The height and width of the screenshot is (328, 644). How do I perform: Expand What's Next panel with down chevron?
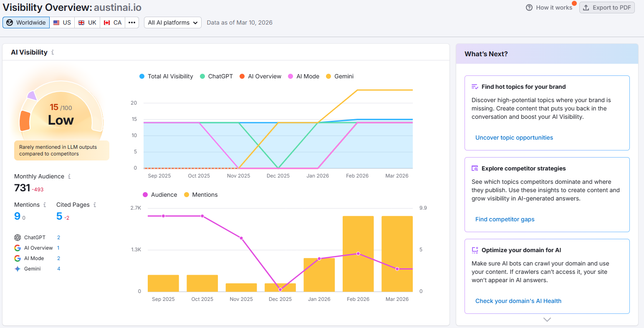click(547, 319)
